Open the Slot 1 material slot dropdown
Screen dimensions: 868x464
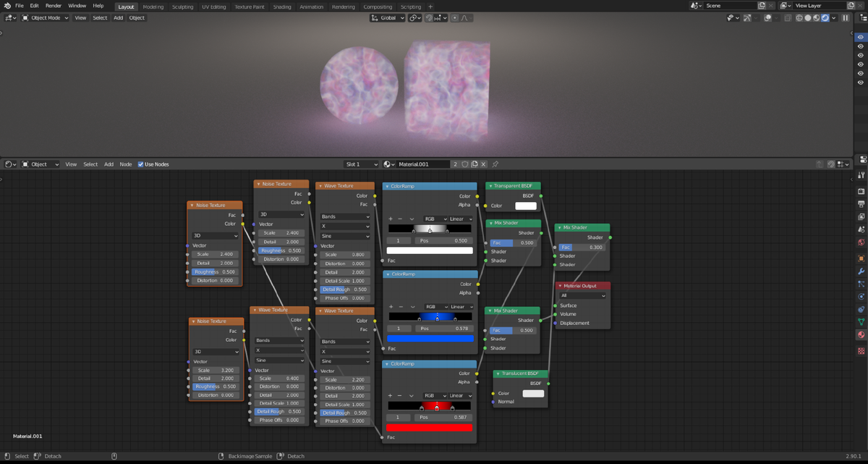pyautogui.click(x=362, y=164)
